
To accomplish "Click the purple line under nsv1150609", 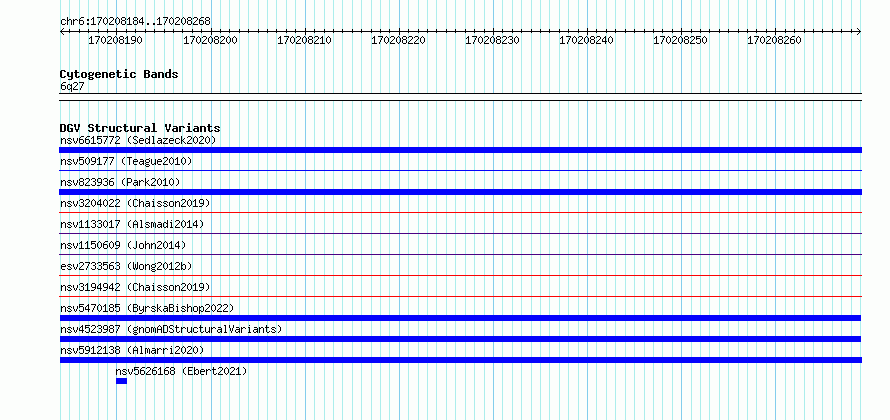I will click(x=460, y=254).
